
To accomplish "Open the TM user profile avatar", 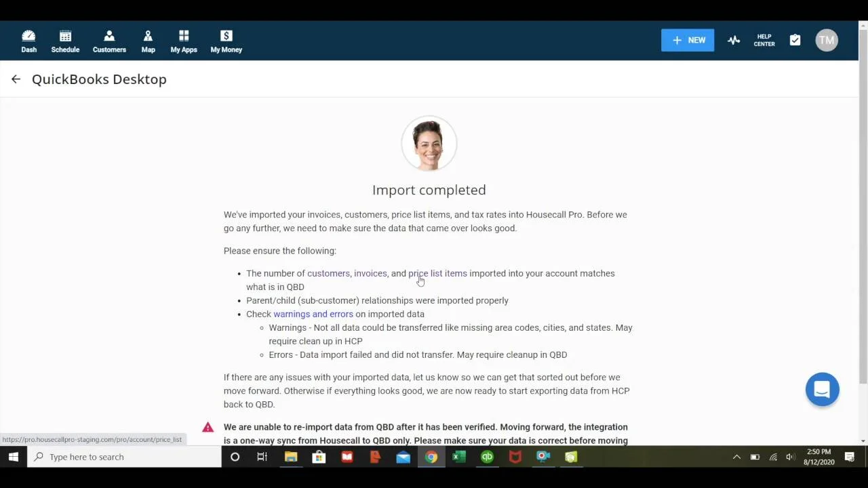I will click(x=826, y=40).
